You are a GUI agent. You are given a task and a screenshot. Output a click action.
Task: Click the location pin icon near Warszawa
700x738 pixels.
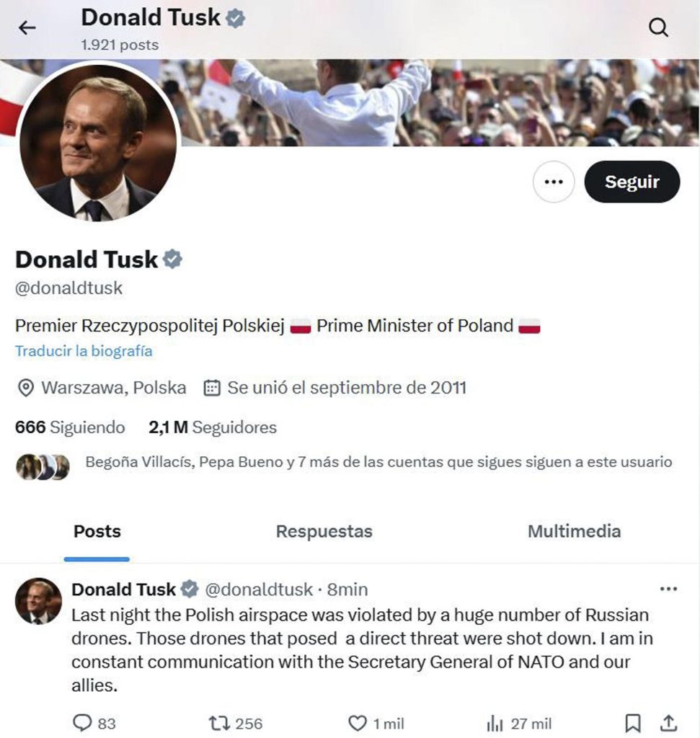click(25, 388)
